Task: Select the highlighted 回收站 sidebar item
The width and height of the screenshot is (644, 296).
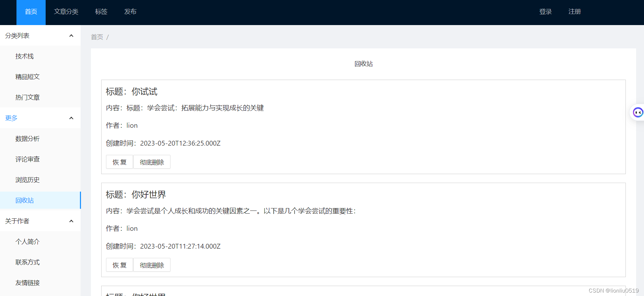Action: [40, 200]
